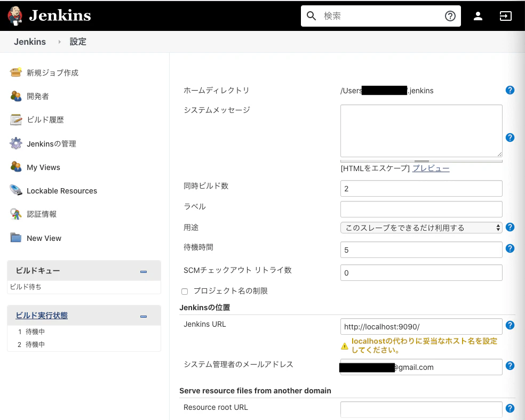Click the SCMチェックアウト リトライ数 field
The width and height of the screenshot is (525, 420).
click(x=421, y=273)
